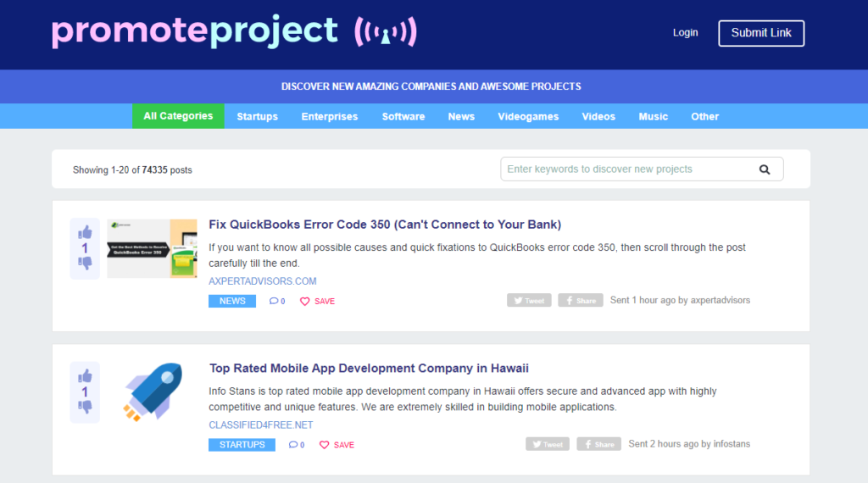Click the NEWS tag on QuickBooks post
This screenshot has height=483, width=868.
tap(232, 301)
